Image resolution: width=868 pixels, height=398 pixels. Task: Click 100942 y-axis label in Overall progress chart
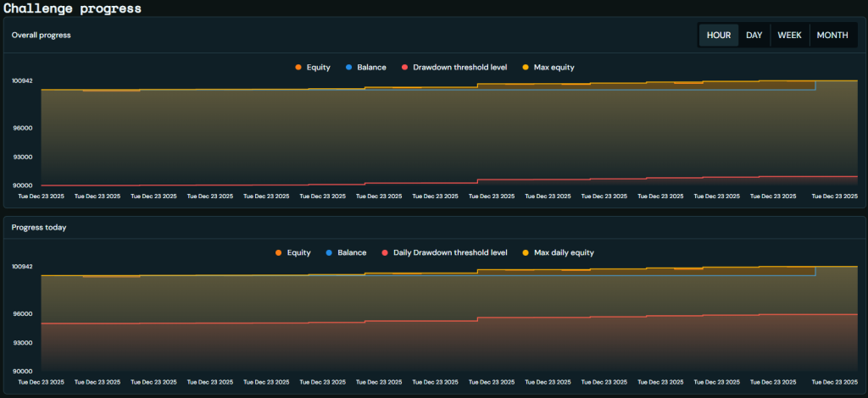coord(22,81)
